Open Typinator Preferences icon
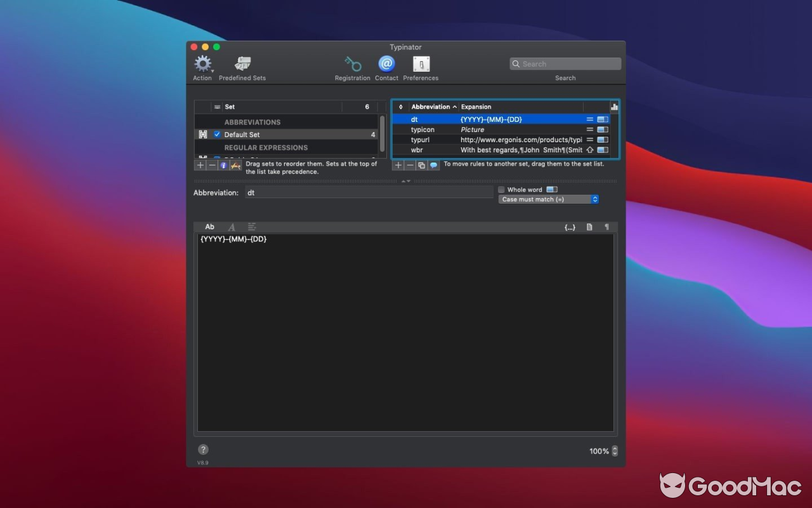Image resolution: width=812 pixels, height=508 pixels. pyautogui.click(x=421, y=64)
